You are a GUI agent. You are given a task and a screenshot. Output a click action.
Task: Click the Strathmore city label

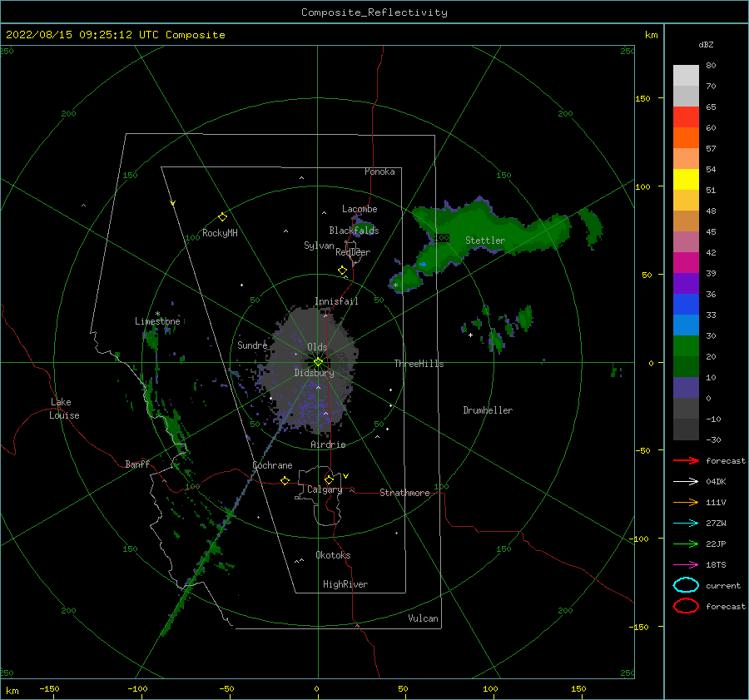pos(404,493)
